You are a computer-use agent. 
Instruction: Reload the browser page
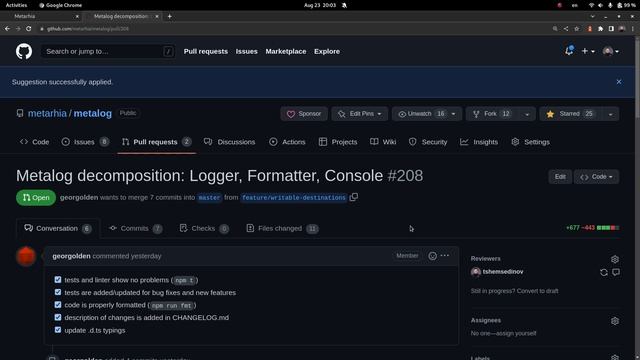tap(28, 29)
